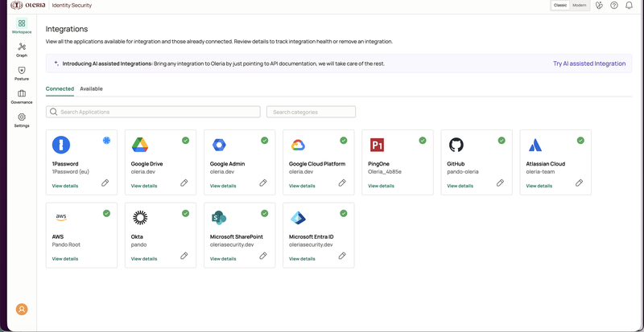Screen dimensions: 644x332
Task: View details for Google Cloud Platform
Action: click(x=302, y=186)
